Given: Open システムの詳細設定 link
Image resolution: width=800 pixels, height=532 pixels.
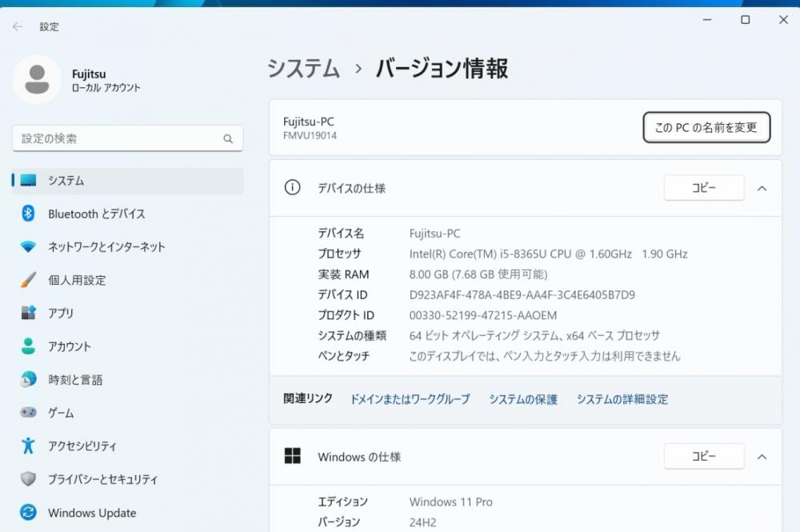Looking at the screenshot, I should coord(622,399).
